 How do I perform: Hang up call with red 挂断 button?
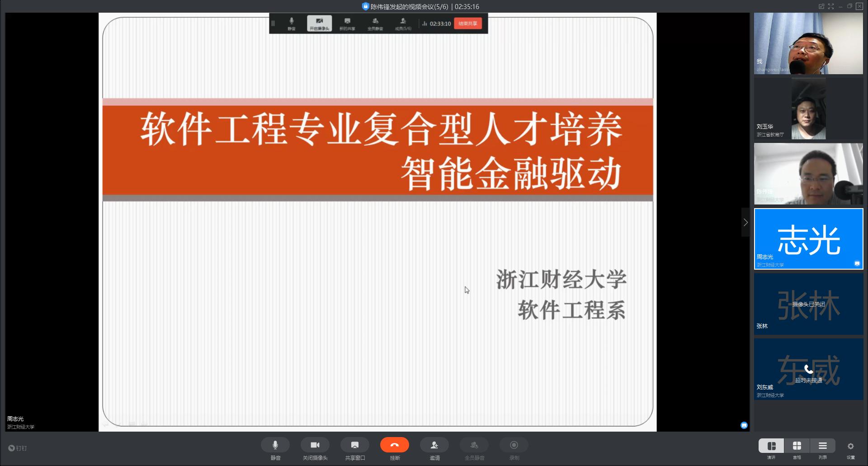pos(395,445)
